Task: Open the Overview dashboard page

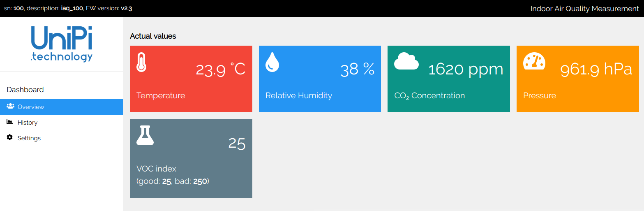Action: click(62, 107)
